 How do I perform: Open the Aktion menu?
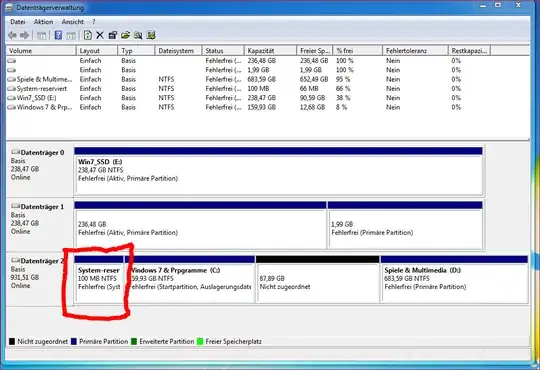tap(43, 22)
